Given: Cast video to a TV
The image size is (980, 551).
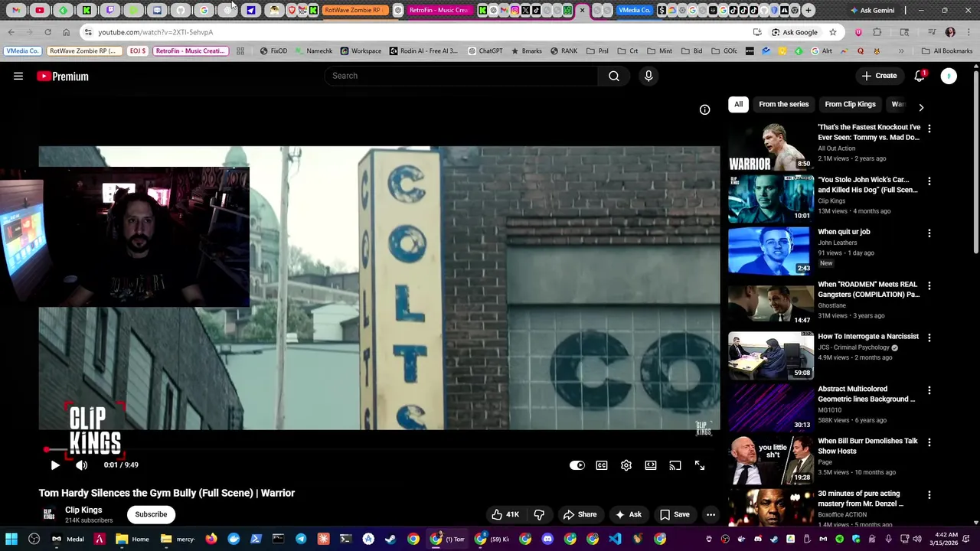Looking at the screenshot, I should (x=675, y=465).
